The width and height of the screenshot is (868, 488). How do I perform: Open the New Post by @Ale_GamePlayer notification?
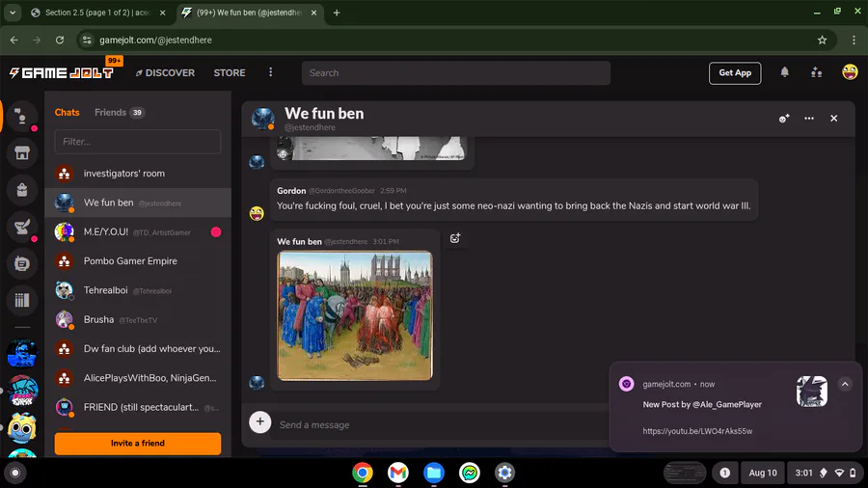click(x=702, y=404)
